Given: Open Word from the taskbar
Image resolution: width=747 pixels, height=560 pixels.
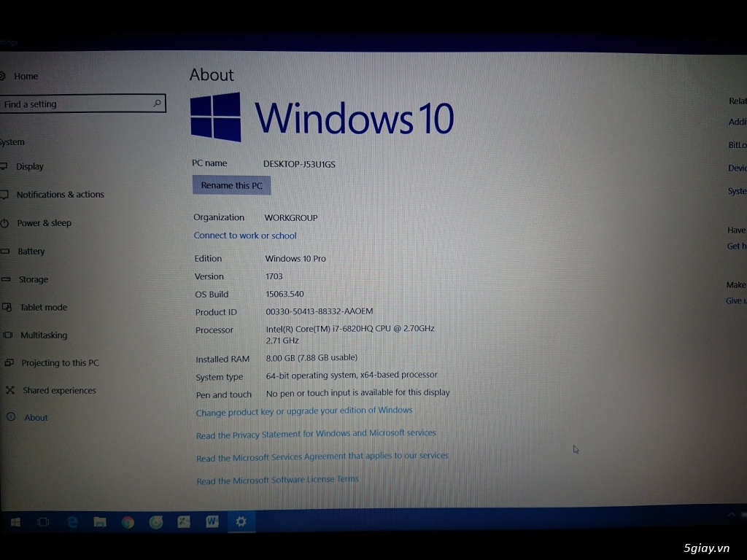Looking at the screenshot, I should click(x=212, y=522).
